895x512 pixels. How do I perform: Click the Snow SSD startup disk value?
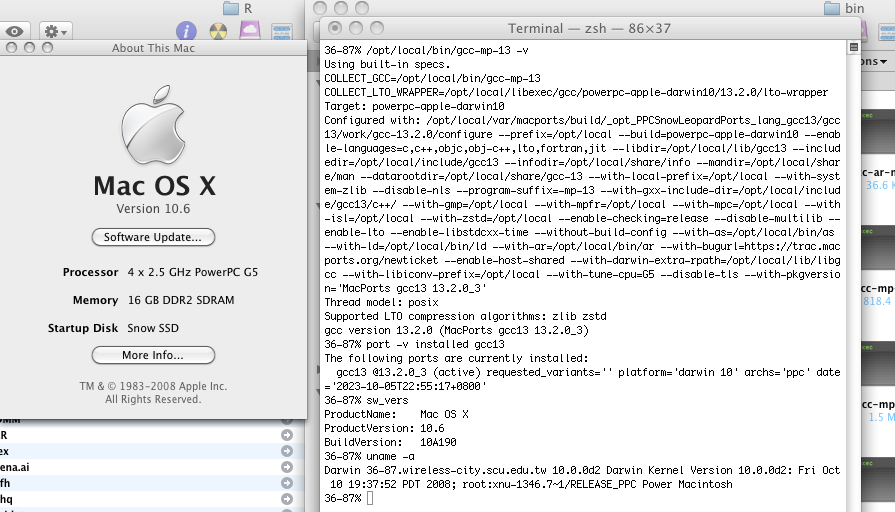pos(153,328)
